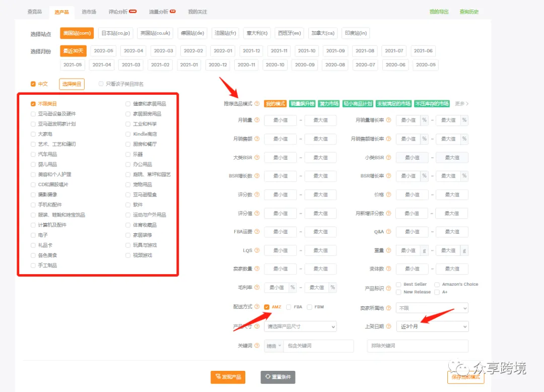Click the orange 发现产品 button
This screenshot has width=544, height=392.
click(228, 377)
